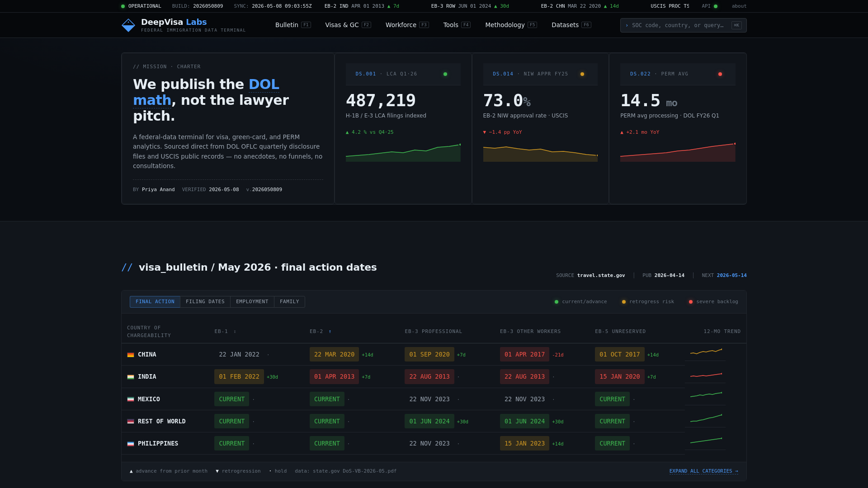Image resolution: width=868 pixels, height=488 pixels.
Task: Click the green API status indicator
Action: (716, 6)
